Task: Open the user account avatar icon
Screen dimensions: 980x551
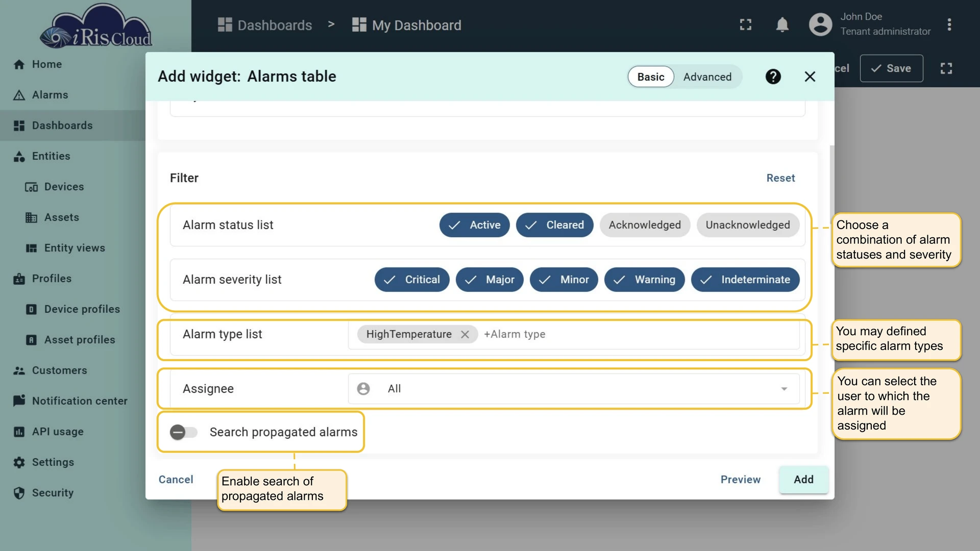Action: (x=820, y=24)
